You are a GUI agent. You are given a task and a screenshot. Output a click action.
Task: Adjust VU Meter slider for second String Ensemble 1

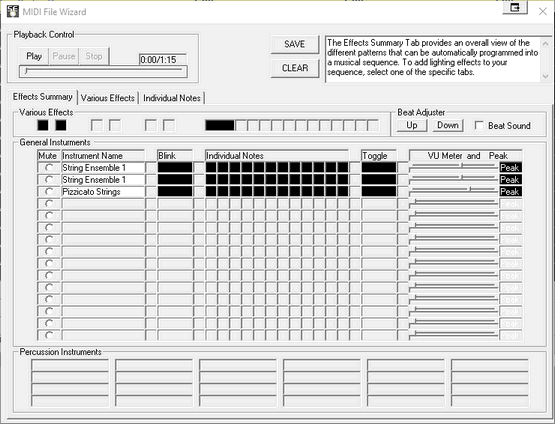tap(453, 178)
